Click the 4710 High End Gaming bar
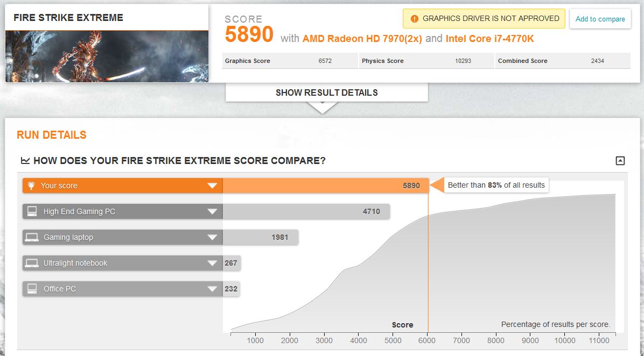 [x=306, y=212]
